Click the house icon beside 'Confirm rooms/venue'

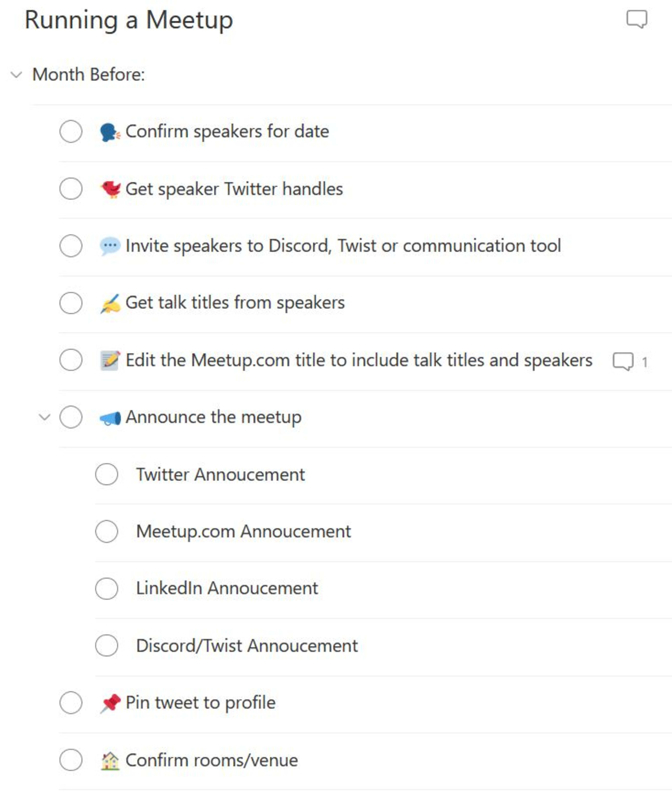110,760
